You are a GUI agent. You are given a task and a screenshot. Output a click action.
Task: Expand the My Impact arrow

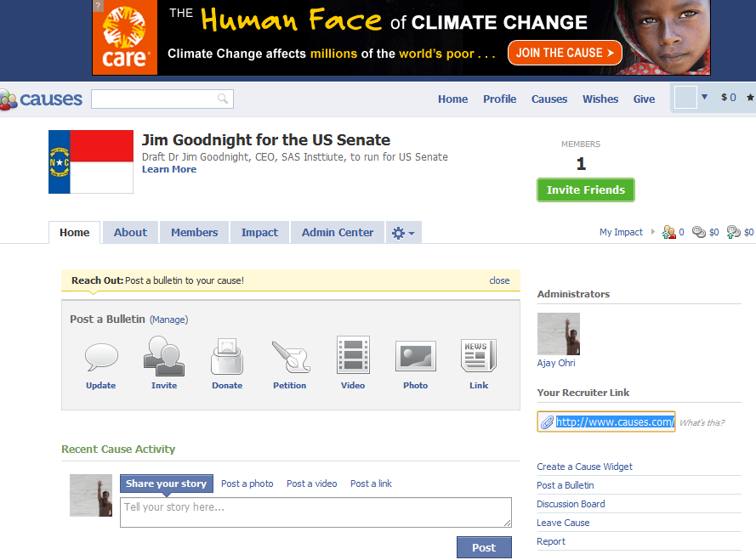pyautogui.click(x=653, y=232)
